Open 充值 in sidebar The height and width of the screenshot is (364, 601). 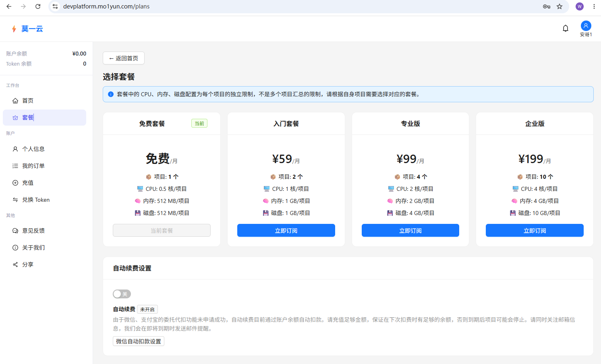tap(44, 183)
